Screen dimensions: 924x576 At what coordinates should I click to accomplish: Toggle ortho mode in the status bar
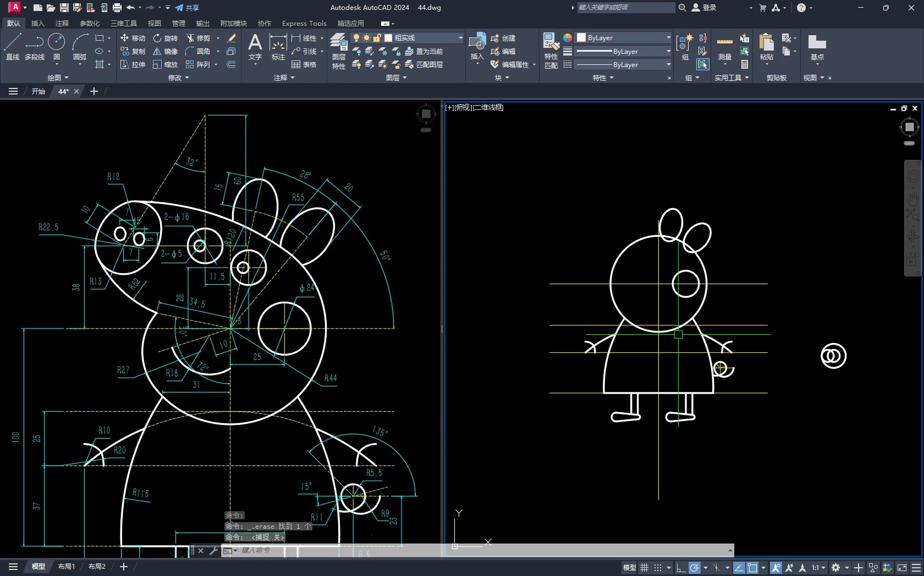pos(681,568)
